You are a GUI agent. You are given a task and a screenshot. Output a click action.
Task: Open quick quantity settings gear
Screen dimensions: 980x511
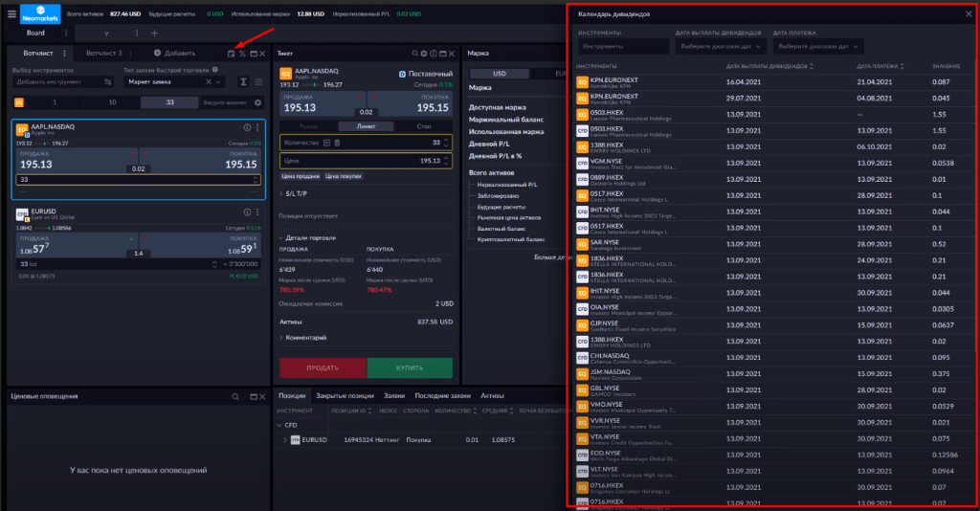click(x=257, y=102)
